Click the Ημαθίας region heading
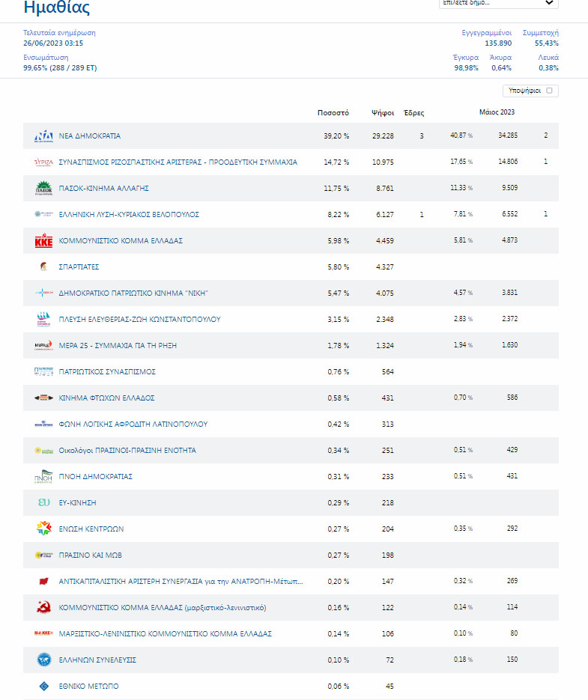 [57, 8]
